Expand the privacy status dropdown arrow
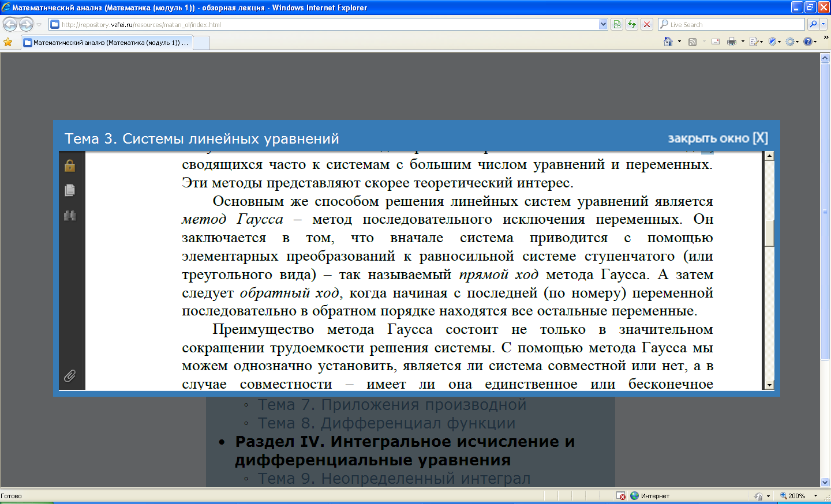This screenshot has height=504, width=831. (768, 496)
